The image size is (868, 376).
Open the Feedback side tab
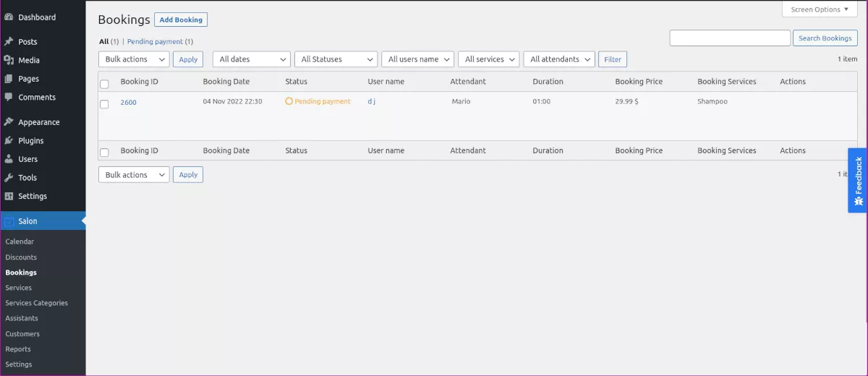pyautogui.click(x=858, y=181)
